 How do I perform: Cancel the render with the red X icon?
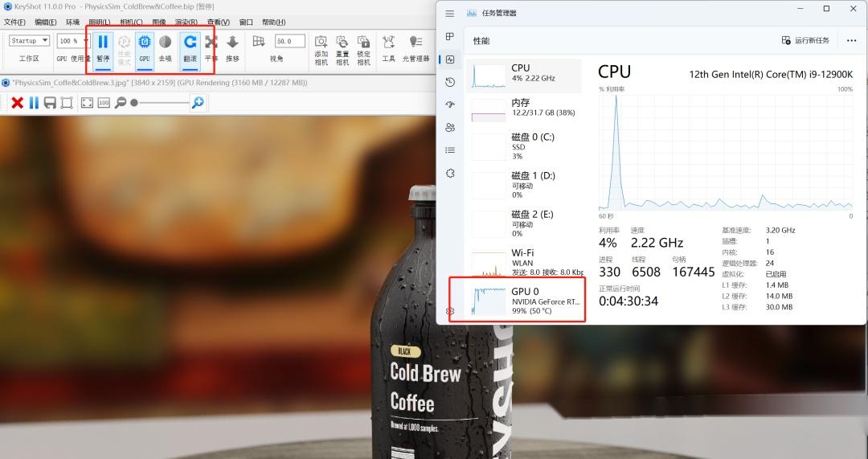point(17,102)
